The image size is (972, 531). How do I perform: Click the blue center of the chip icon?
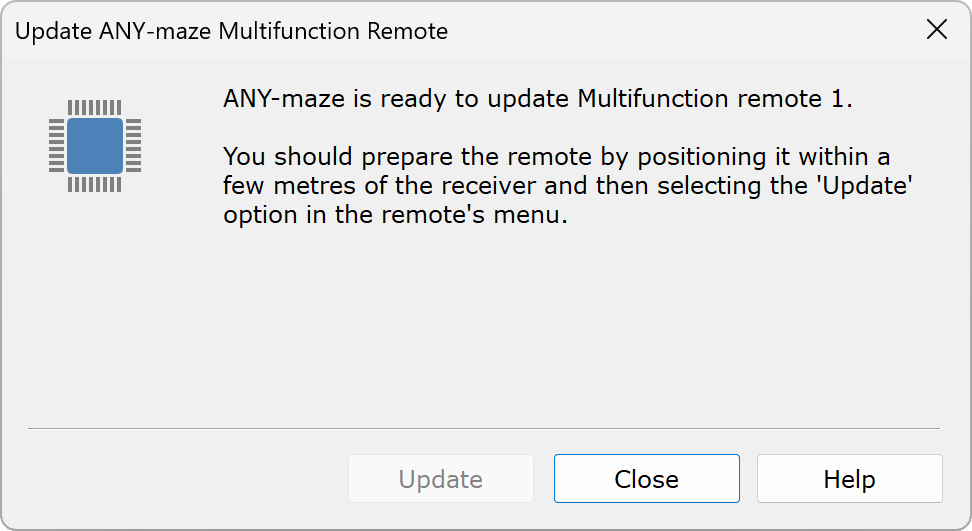point(95,146)
